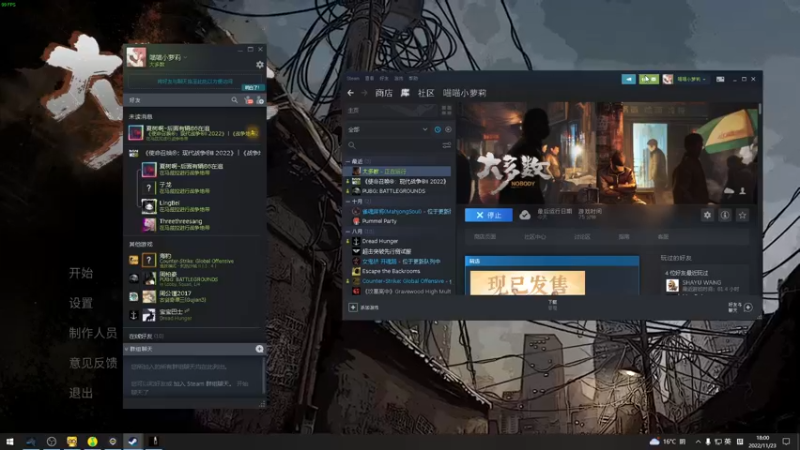Open the 帮助 menu in Steam menu bar
Screen dimensions: 800x450
click(x=413, y=79)
